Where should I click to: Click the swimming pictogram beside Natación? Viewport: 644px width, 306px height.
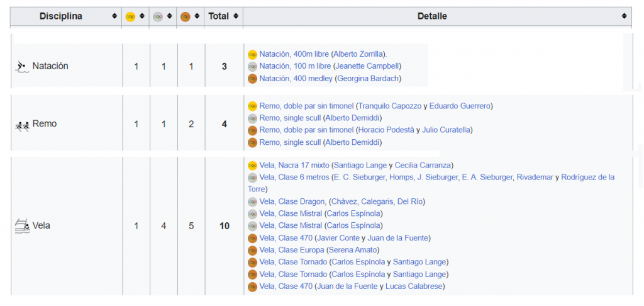click(x=23, y=66)
